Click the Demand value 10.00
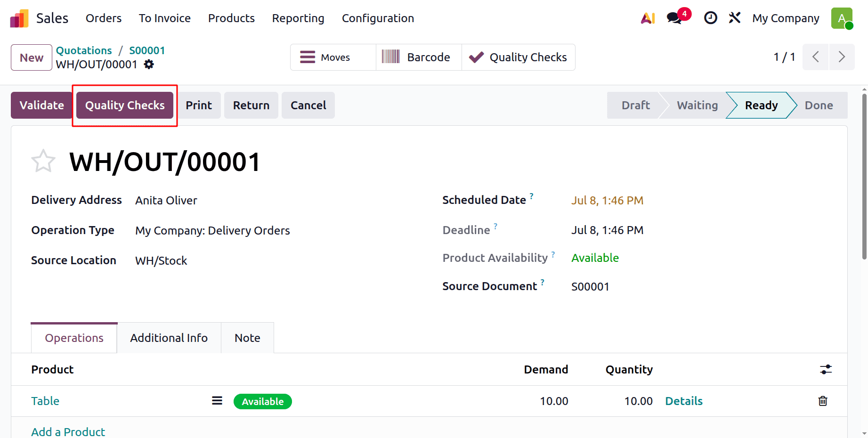Image resolution: width=868 pixels, height=438 pixels. pos(554,401)
